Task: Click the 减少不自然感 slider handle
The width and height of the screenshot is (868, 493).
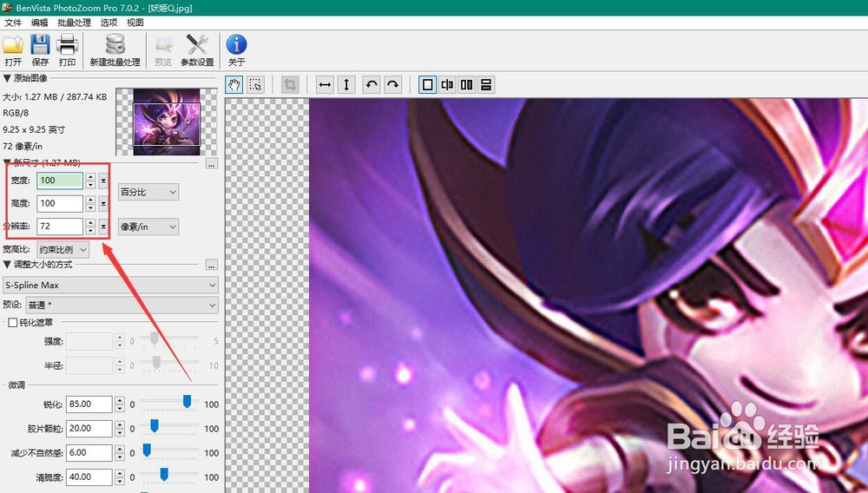Action: coord(147,450)
